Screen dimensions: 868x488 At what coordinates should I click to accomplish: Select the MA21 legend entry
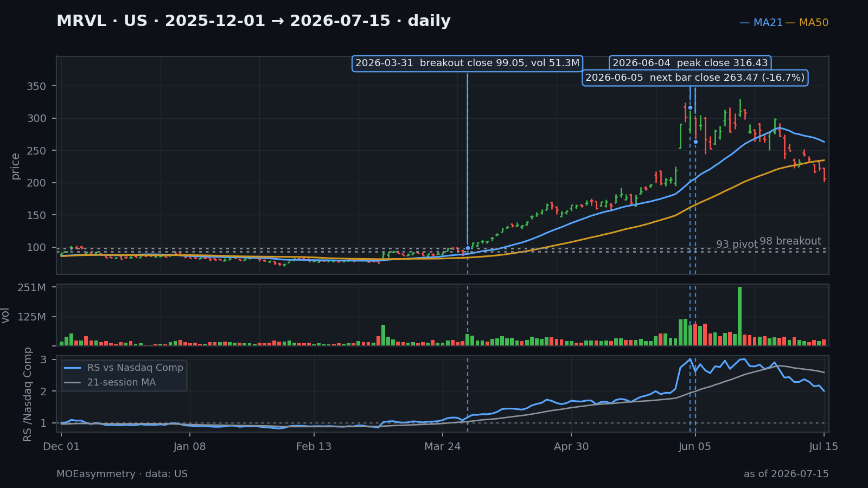[x=761, y=23]
